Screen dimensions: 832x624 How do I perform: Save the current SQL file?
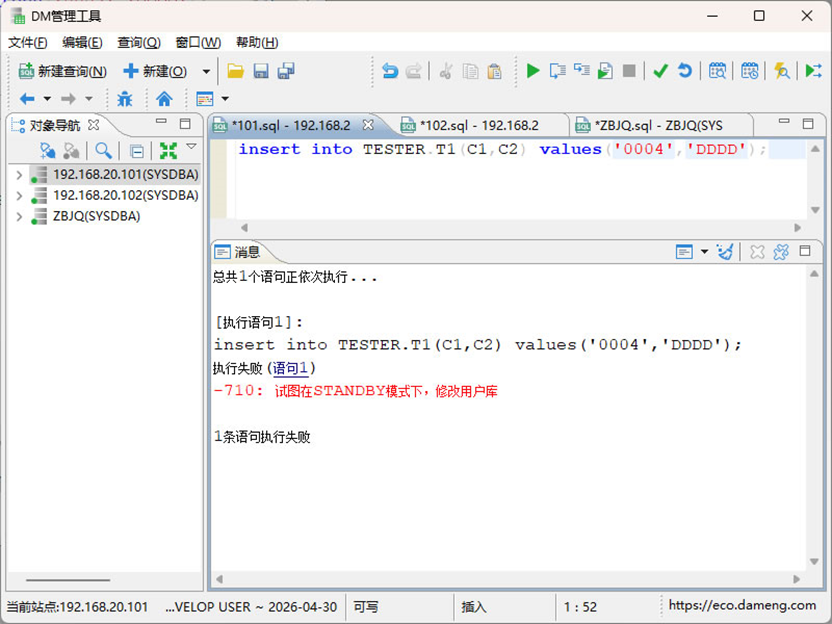(261, 71)
